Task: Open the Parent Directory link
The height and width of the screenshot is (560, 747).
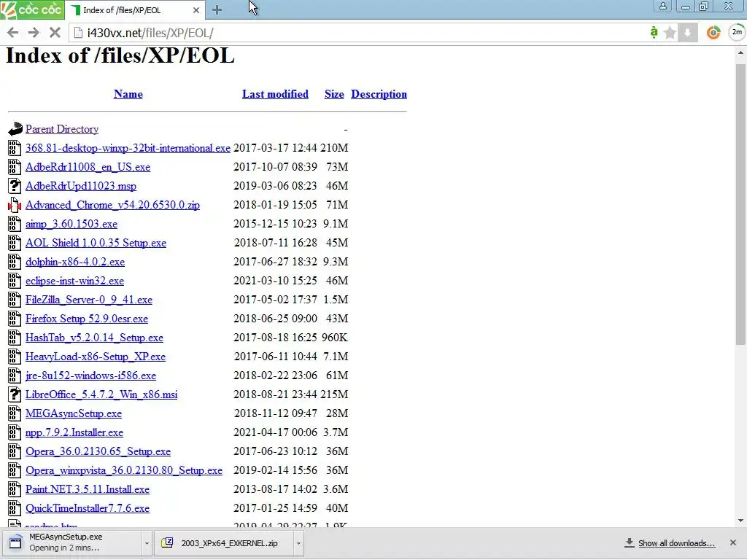Action: [62, 129]
